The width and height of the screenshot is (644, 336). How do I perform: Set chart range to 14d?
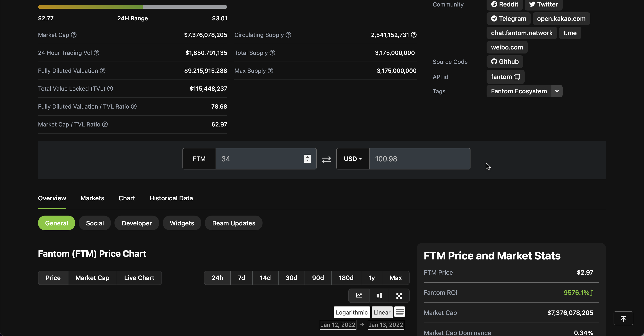point(265,278)
